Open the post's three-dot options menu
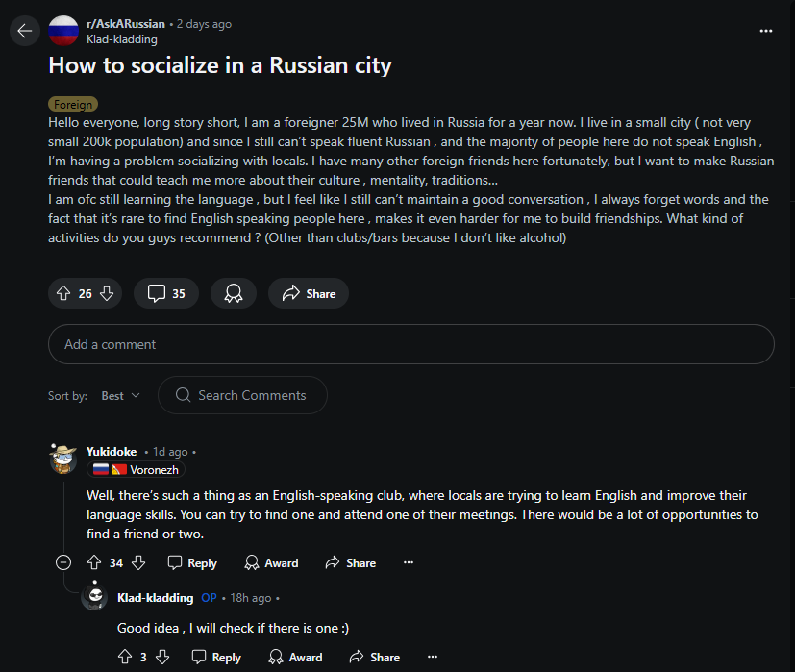The width and height of the screenshot is (795, 672). coord(765,31)
